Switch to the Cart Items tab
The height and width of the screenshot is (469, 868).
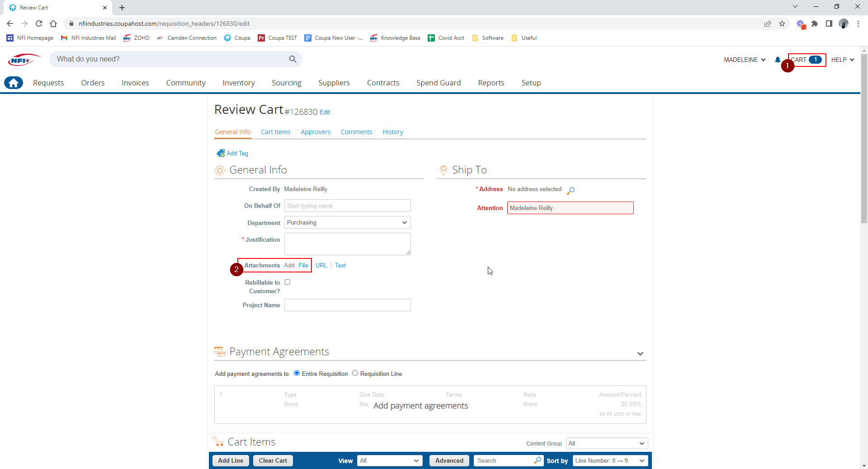(x=276, y=132)
